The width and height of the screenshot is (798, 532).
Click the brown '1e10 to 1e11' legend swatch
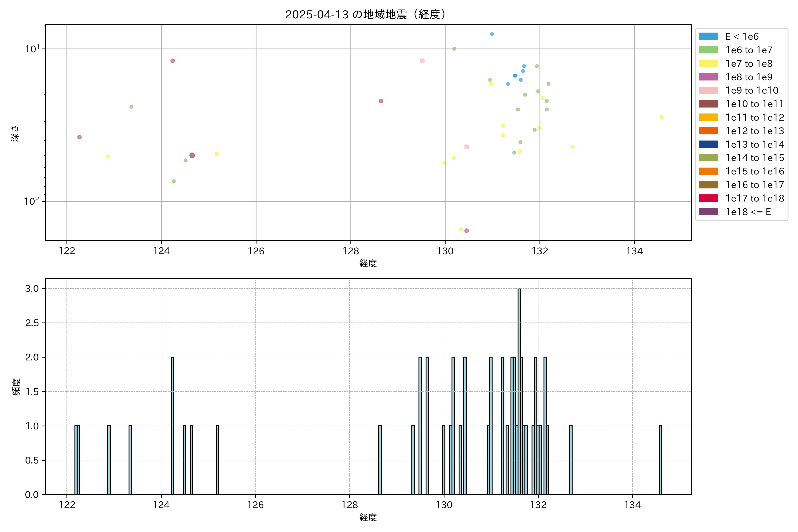pos(708,104)
